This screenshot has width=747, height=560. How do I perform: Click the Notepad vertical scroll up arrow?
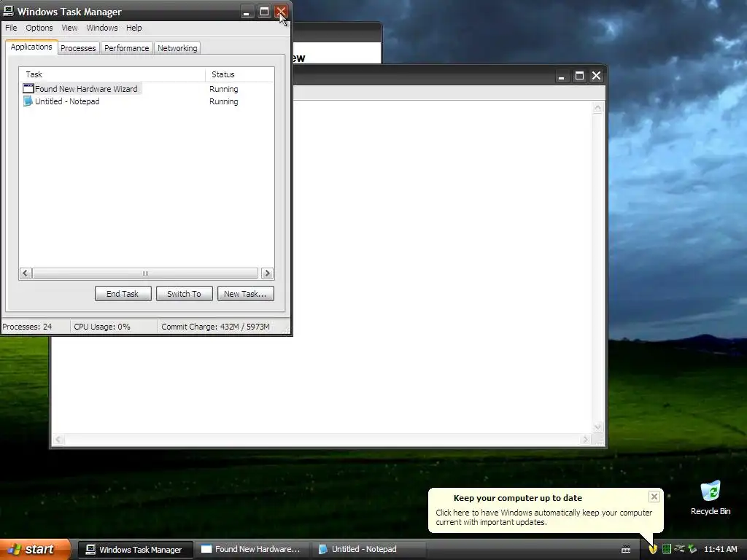coord(598,108)
